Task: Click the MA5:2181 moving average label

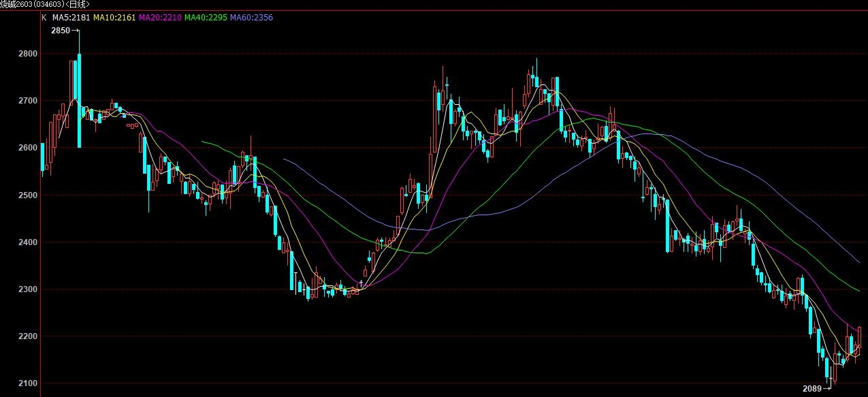Action: pyautogui.click(x=71, y=17)
